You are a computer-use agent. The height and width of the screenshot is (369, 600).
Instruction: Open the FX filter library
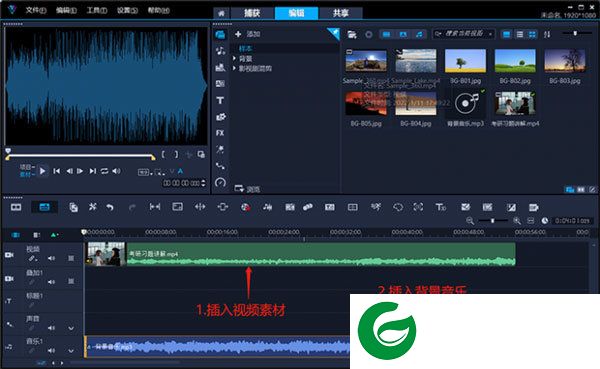coord(220,133)
